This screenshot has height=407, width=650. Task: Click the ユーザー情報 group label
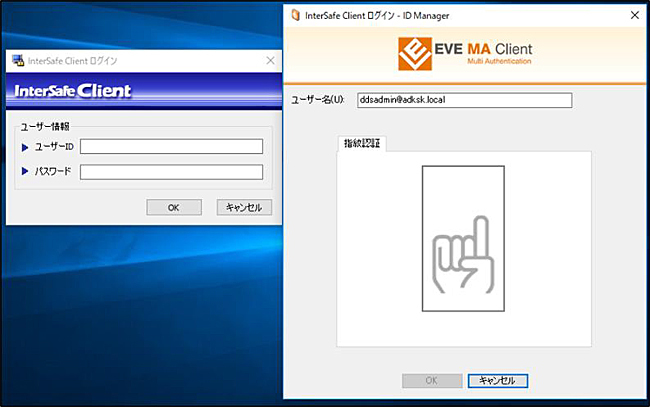(x=45, y=126)
